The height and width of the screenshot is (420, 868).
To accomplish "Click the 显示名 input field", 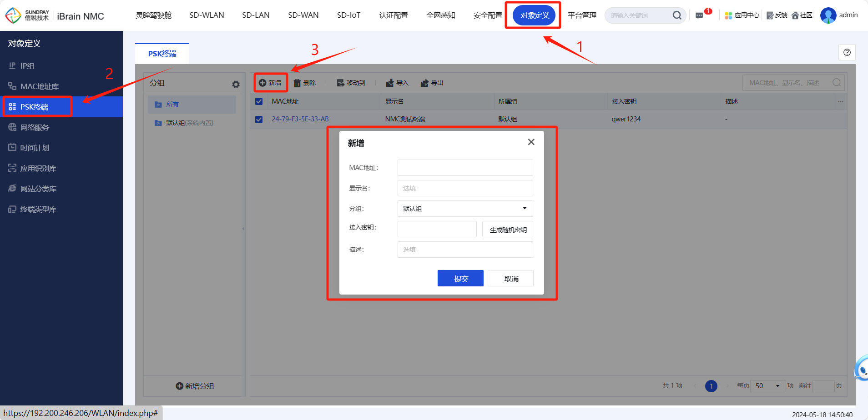I will point(465,188).
